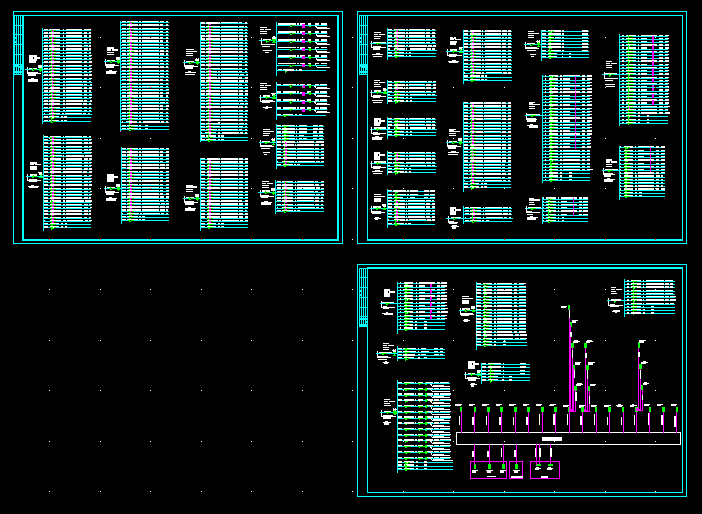Select rightmost magenta riser branch above busbar

click(x=640, y=376)
